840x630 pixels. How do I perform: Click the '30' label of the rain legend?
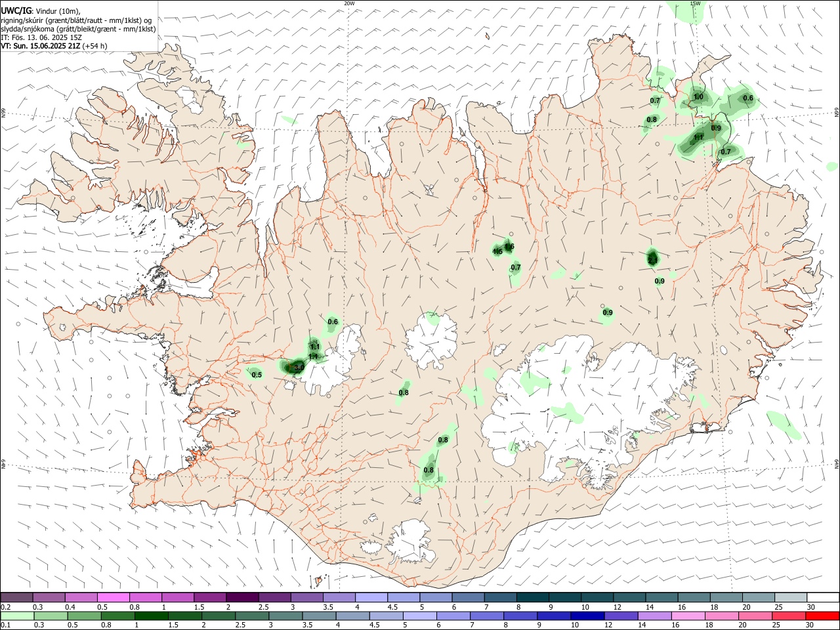(809, 625)
